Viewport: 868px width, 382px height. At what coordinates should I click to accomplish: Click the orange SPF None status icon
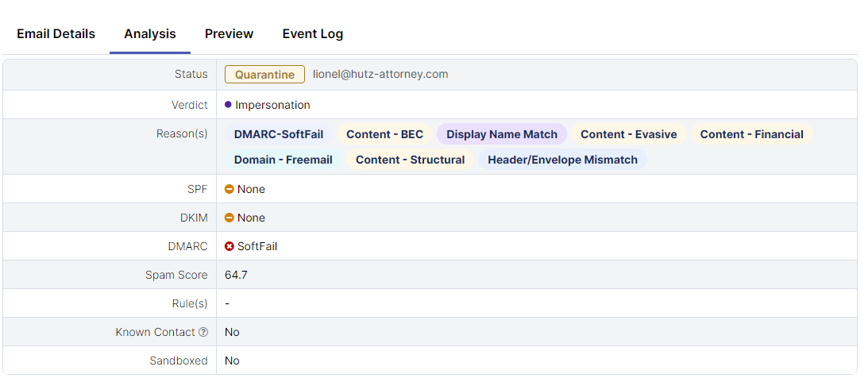[230, 189]
